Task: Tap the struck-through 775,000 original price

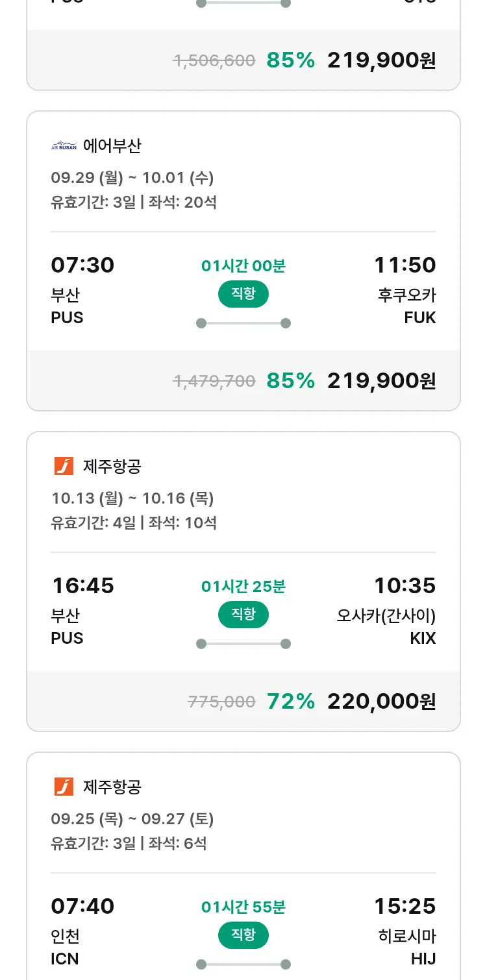Action: [221, 702]
